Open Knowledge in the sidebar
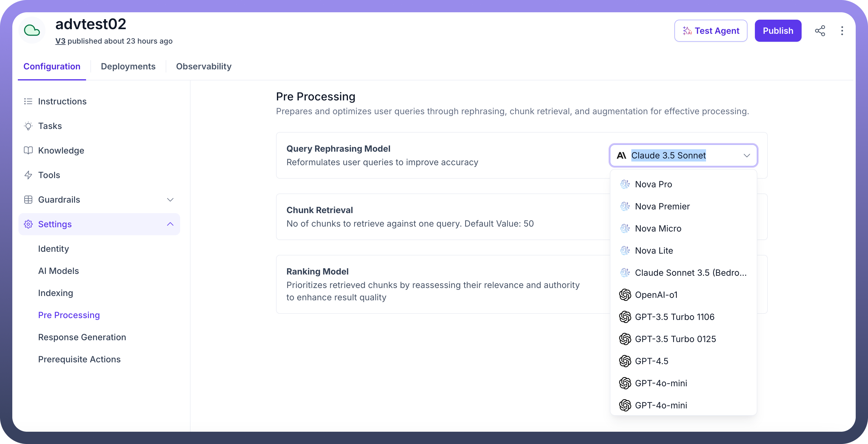 pyautogui.click(x=99, y=150)
